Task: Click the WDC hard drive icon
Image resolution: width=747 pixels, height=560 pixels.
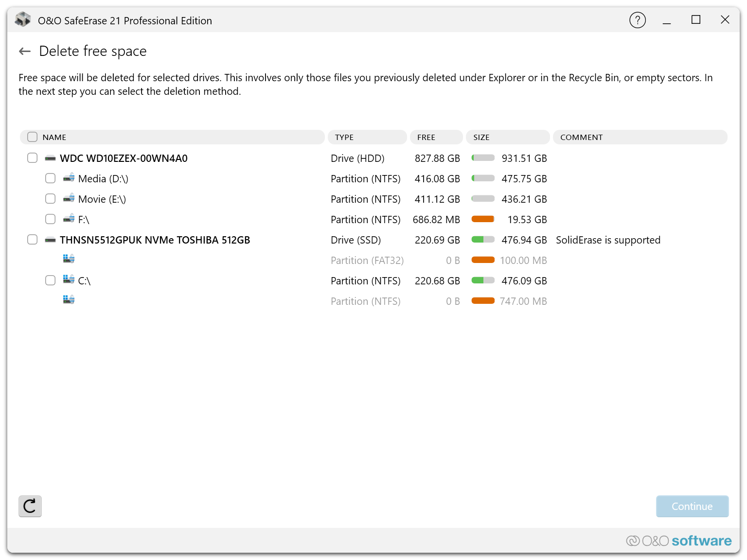Action: (50, 158)
